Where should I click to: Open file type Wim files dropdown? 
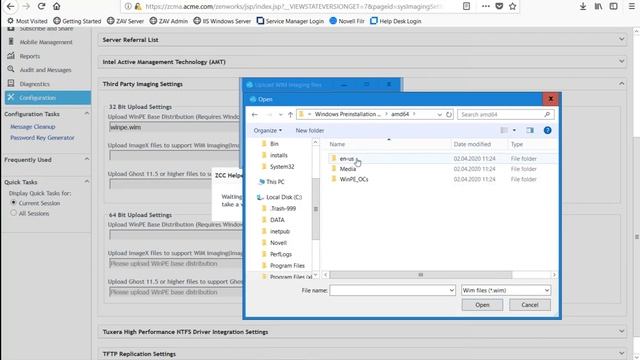(506, 290)
